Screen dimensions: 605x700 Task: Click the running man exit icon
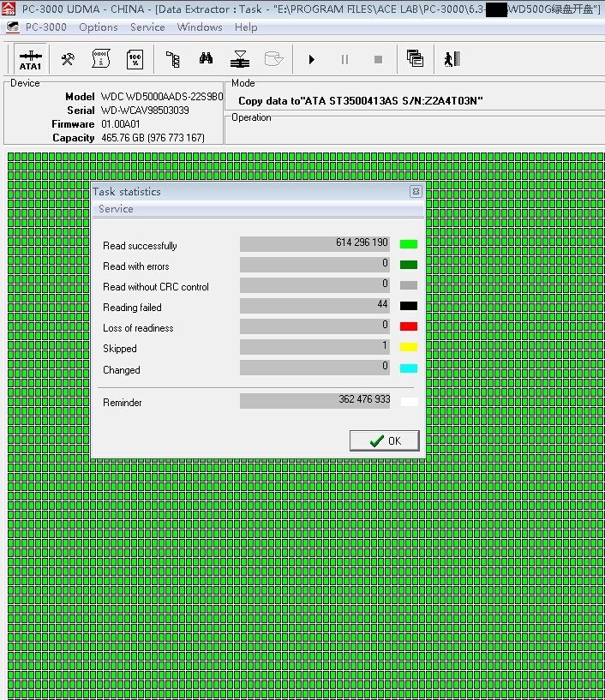[x=452, y=59]
